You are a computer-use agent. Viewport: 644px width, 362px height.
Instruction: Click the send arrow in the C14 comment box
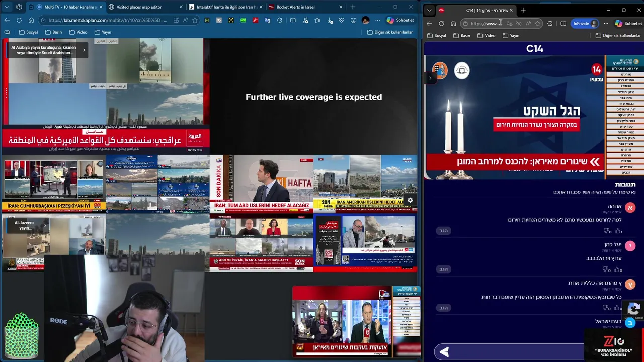pyautogui.click(x=444, y=352)
